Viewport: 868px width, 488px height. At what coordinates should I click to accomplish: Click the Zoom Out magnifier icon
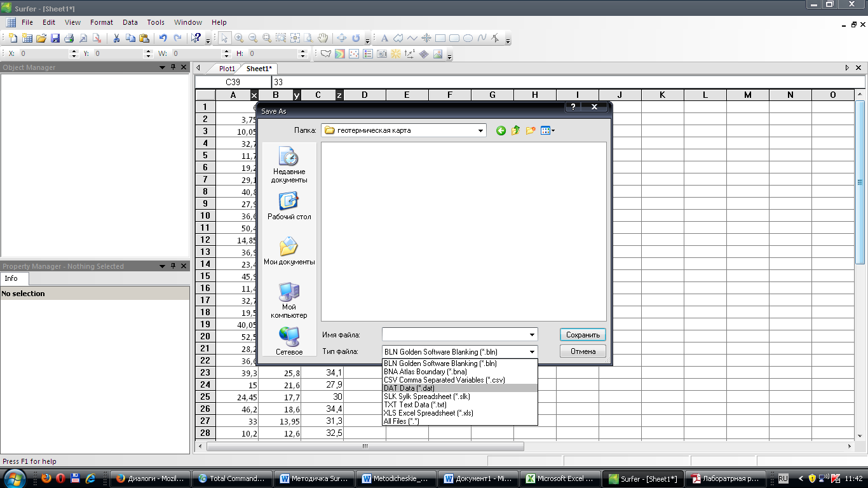tap(253, 38)
